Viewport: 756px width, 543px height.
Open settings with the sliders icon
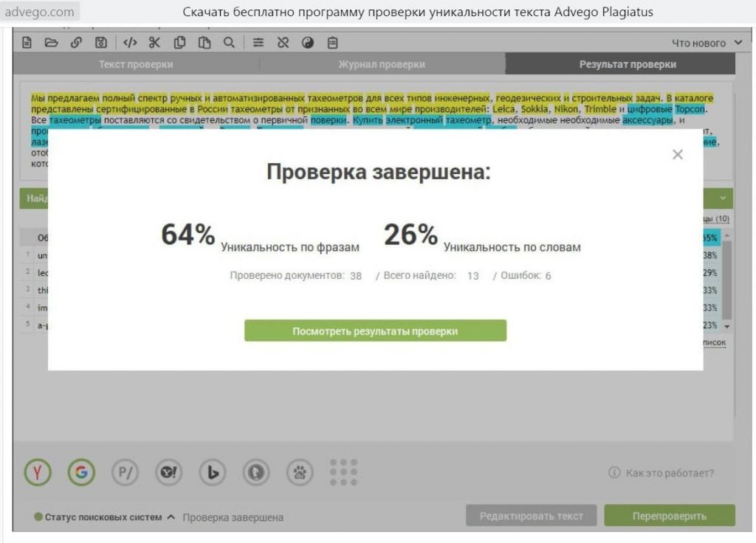(258, 42)
